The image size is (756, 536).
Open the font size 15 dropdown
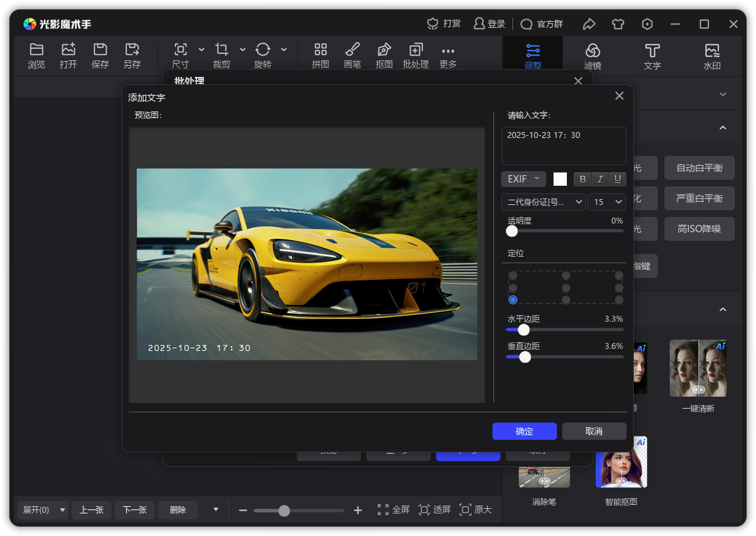click(x=607, y=202)
